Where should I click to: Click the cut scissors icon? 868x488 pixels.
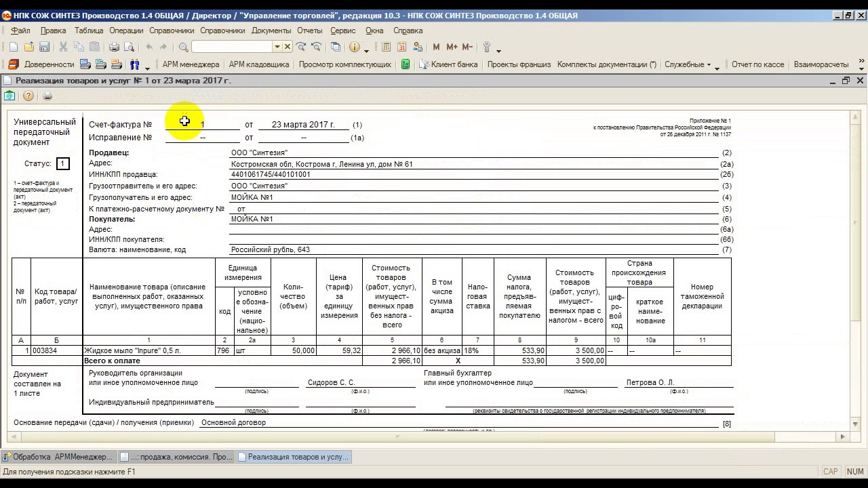click(x=63, y=47)
